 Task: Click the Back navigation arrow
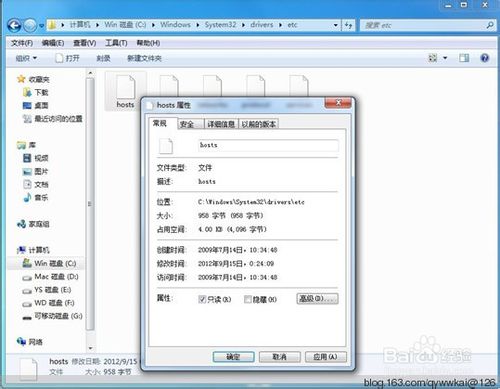pos(14,25)
